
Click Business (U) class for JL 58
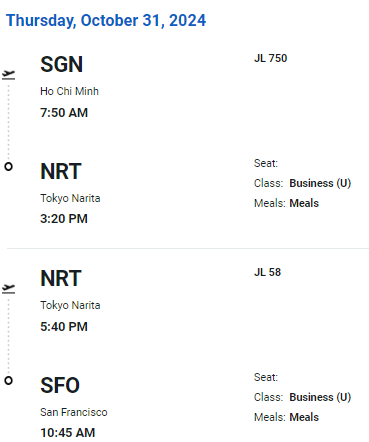pos(320,397)
